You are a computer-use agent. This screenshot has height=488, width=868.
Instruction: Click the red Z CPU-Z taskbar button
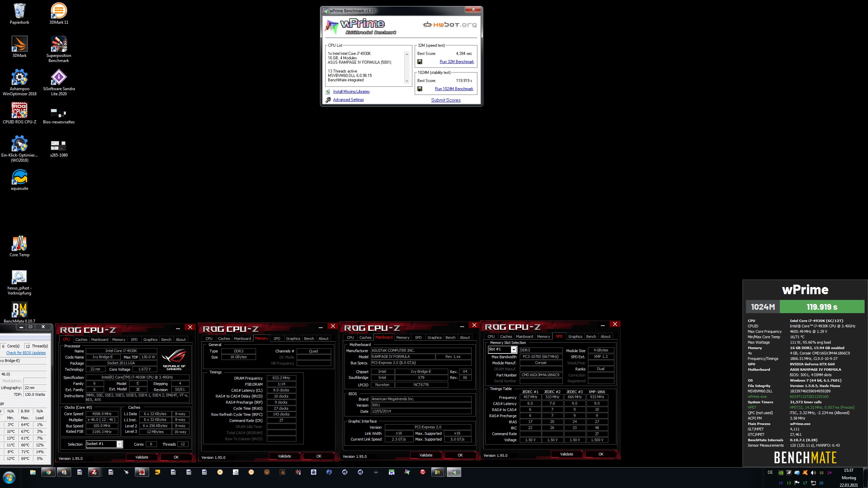pyautogui.click(x=94, y=472)
